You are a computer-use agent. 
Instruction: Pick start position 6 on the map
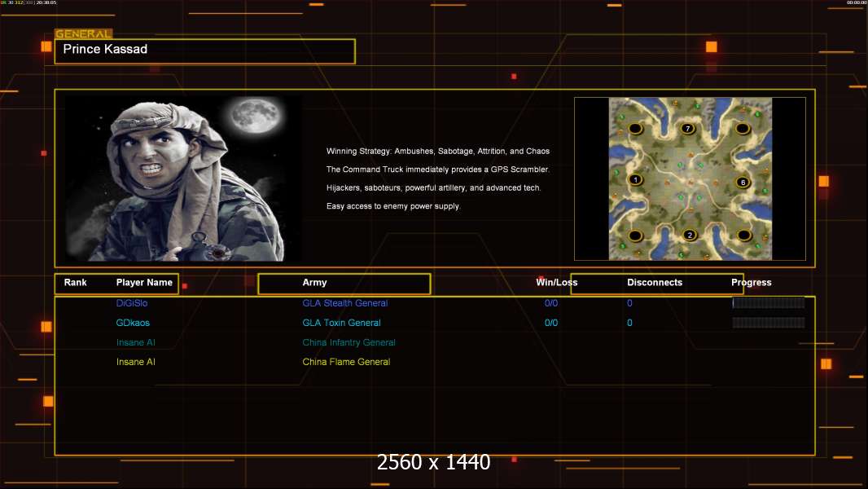click(x=742, y=182)
